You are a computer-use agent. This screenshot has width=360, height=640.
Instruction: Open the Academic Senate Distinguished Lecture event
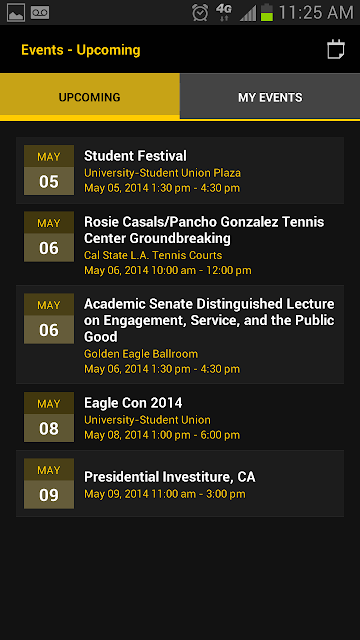point(180,334)
